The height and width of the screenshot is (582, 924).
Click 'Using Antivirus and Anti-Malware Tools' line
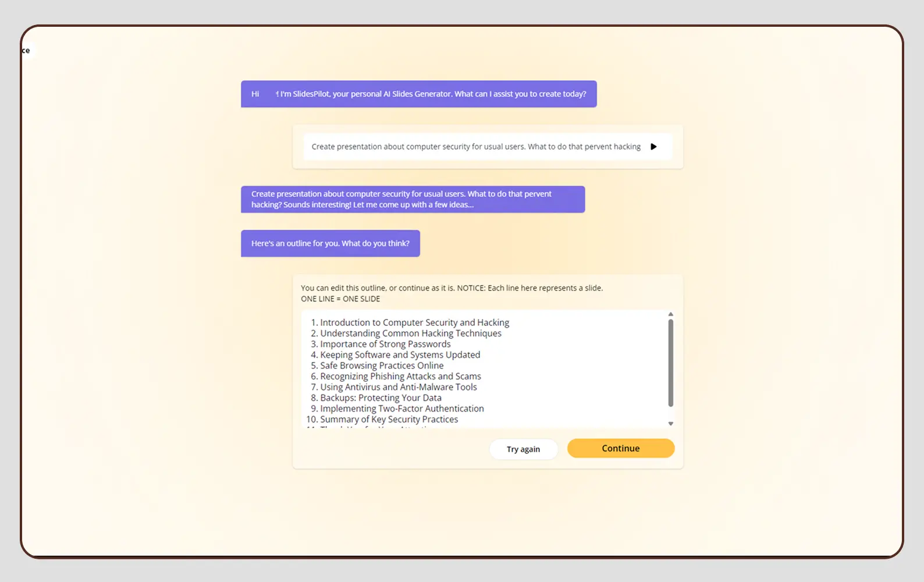coord(398,387)
